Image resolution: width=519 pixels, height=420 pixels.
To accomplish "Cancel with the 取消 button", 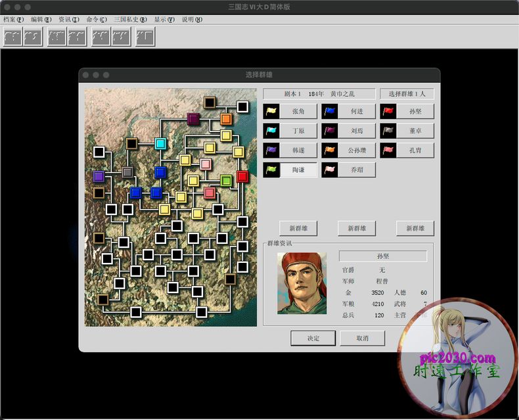I will coord(363,338).
